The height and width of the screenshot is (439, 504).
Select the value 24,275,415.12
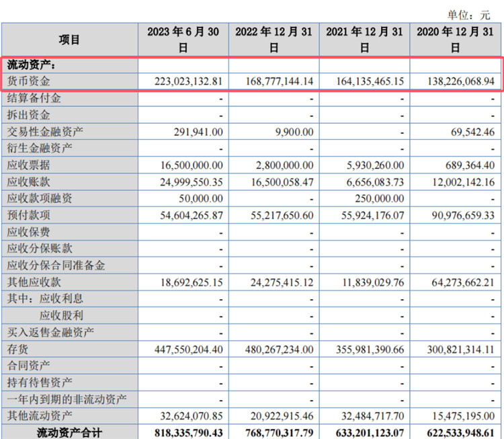282,283
